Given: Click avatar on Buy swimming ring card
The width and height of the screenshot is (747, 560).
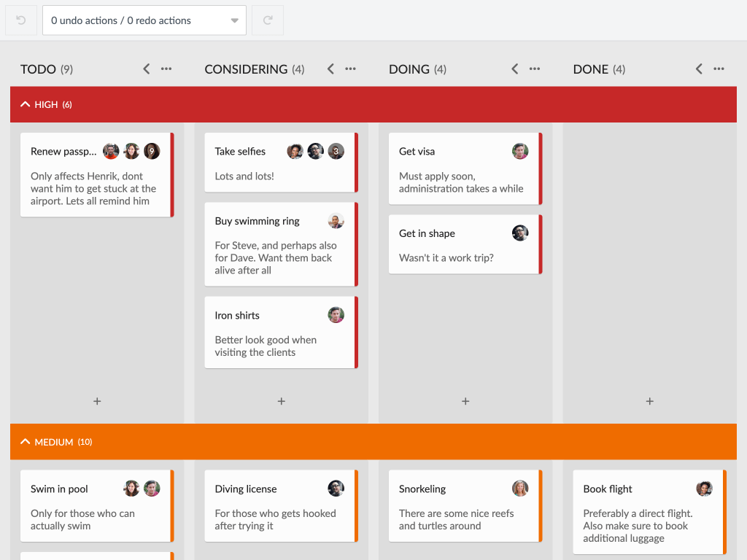Looking at the screenshot, I should click(x=336, y=221).
